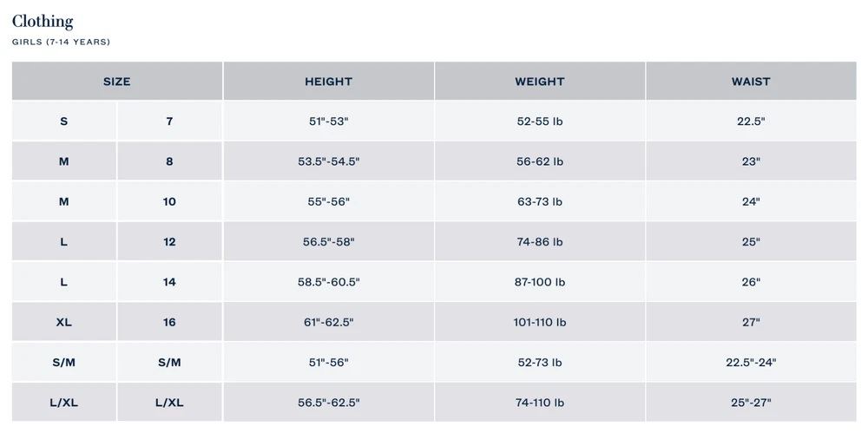Click the WEIGHT column header
The width and height of the screenshot is (868, 433).
coord(539,82)
